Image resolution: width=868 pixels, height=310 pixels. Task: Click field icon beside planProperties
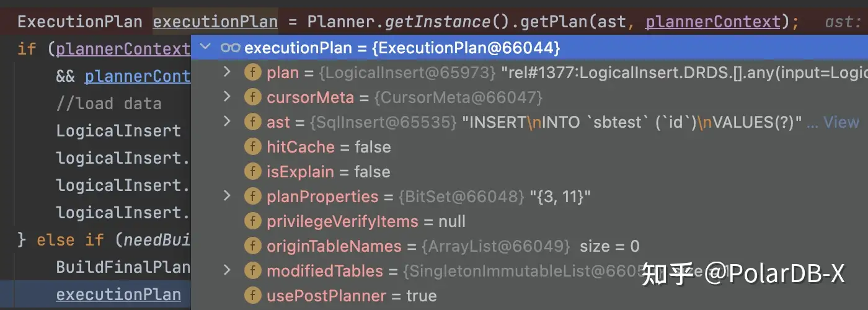point(252,197)
